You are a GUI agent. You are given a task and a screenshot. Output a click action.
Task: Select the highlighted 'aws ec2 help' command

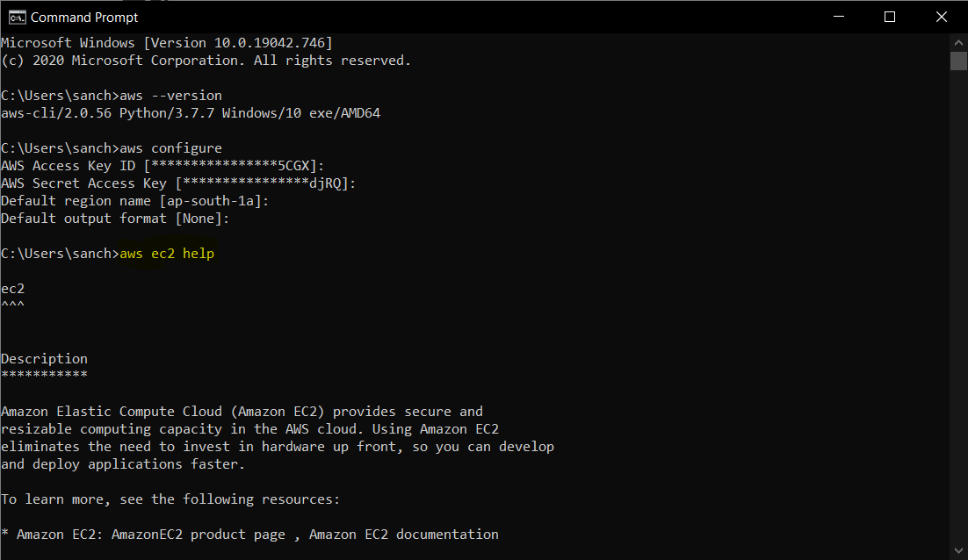click(x=166, y=253)
